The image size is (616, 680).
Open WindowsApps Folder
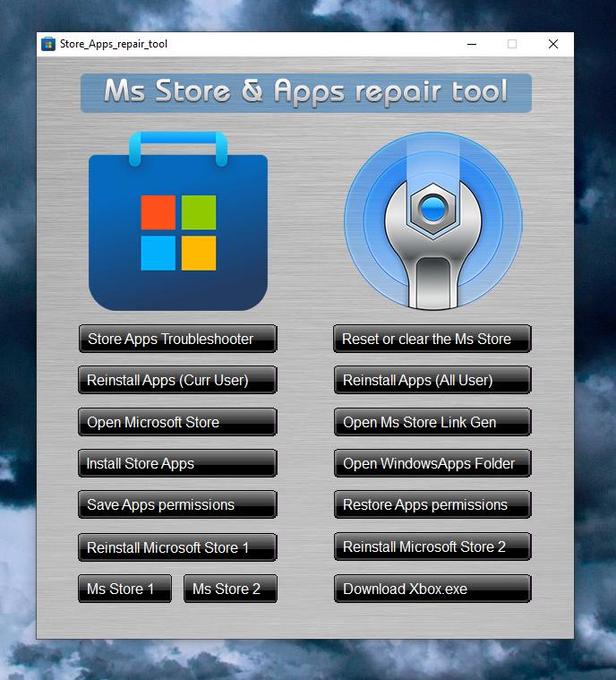pyautogui.click(x=432, y=463)
